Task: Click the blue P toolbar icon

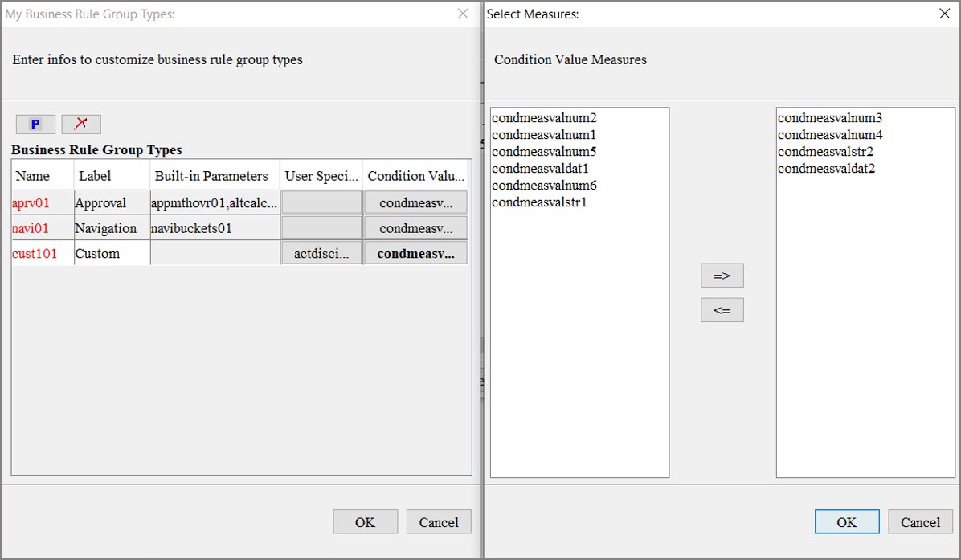Action: (35, 124)
